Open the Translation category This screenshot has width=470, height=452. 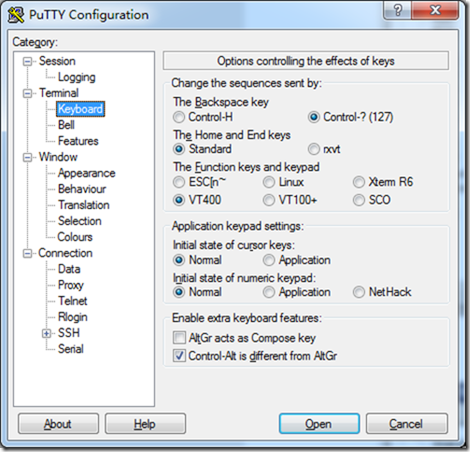[84, 205]
